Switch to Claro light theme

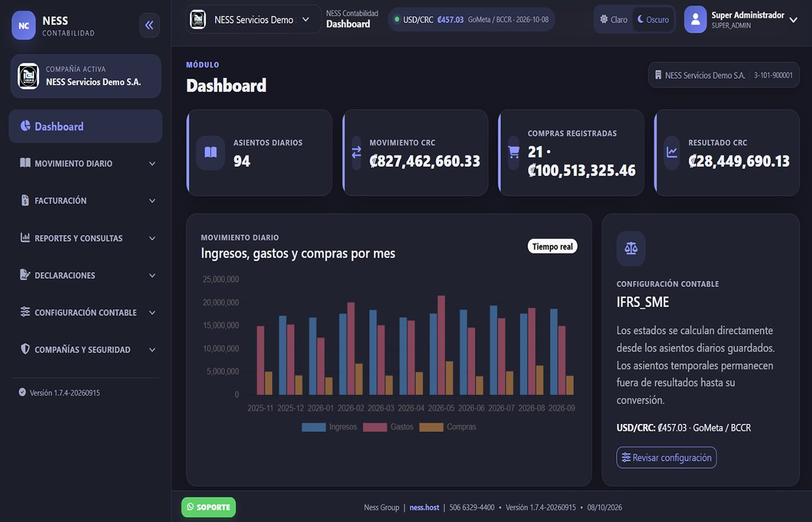click(614, 20)
